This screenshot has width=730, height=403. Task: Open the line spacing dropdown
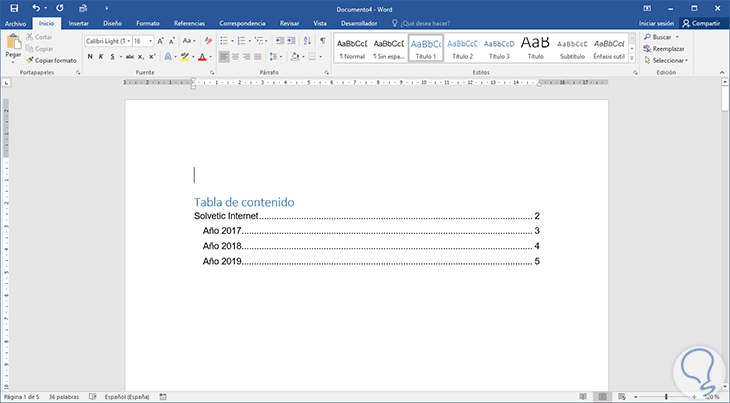click(275, 57)
